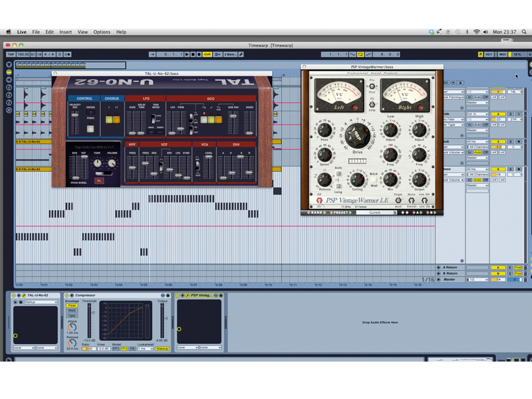Click the browser show/hide triangle icon
532x399 pixels.
pos(9,64)
